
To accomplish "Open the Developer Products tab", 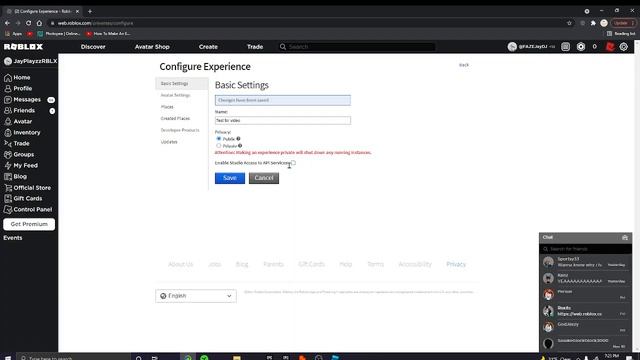I will pyautogui.click(x=180, y=130).
